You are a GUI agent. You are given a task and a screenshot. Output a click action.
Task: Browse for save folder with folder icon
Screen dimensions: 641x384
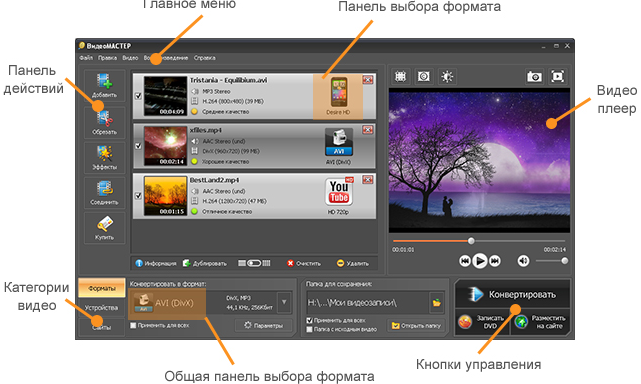pyautogui.click(x=437, y=303)
